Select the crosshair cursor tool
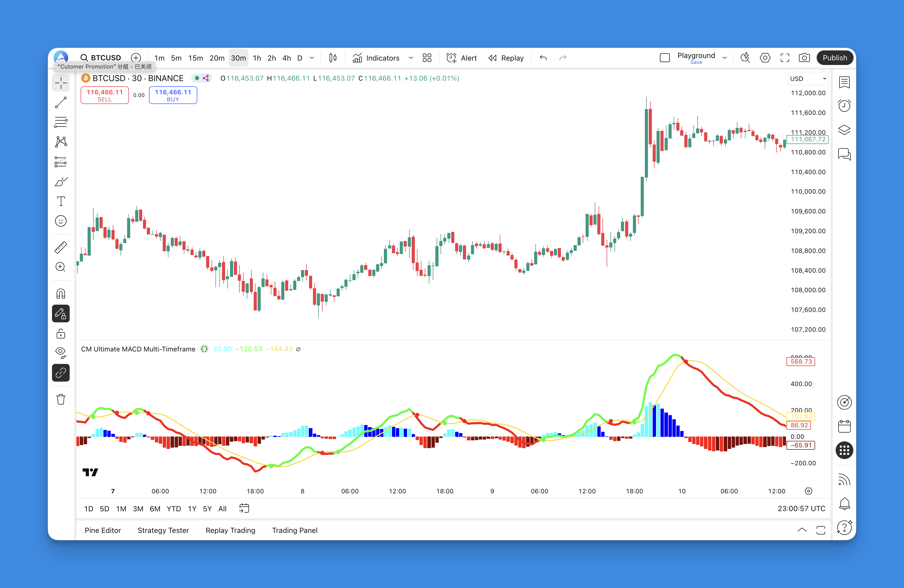This screenshot has width=904, height=588. coord(61,83)
